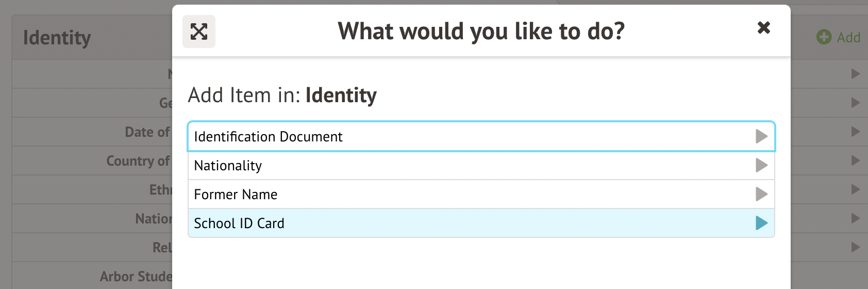Choose the Nationality item
This screenshot has width=868, height=289.
coord(228,166)
